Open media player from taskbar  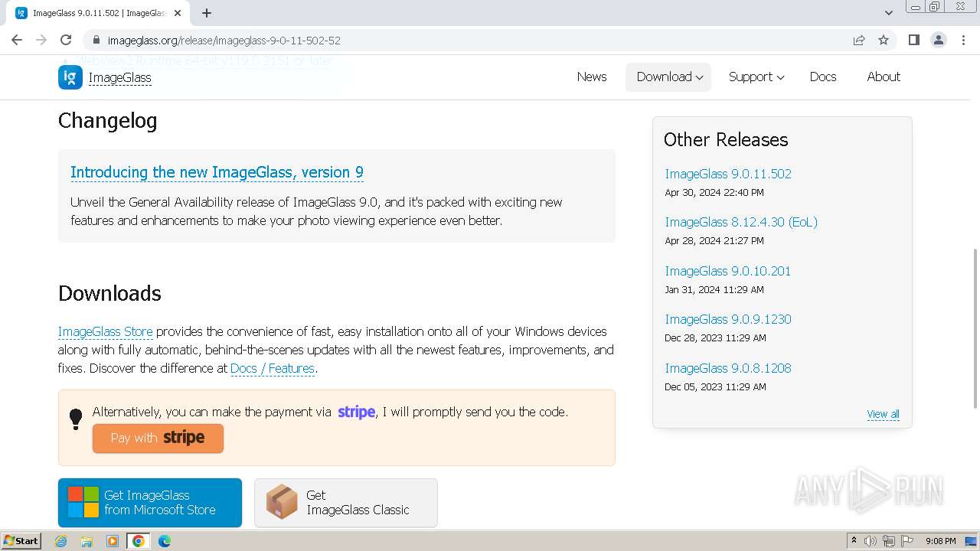(x=113, y=541)
